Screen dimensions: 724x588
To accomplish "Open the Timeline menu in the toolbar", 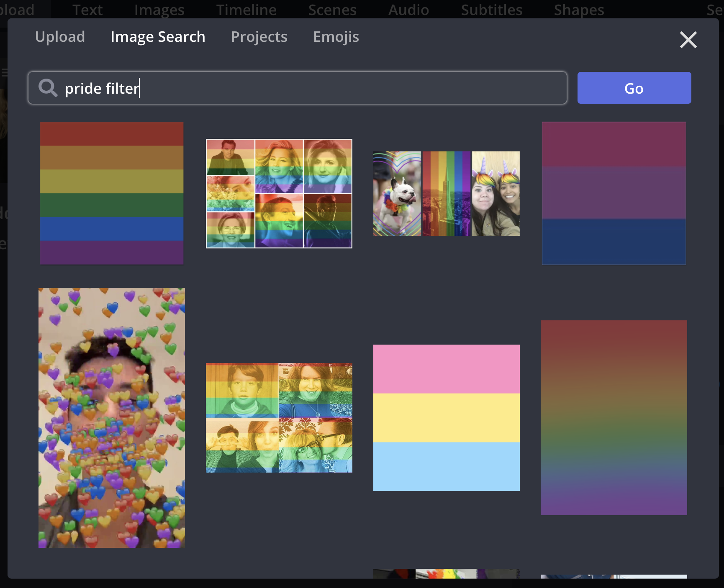I will (x=246, y=9).
